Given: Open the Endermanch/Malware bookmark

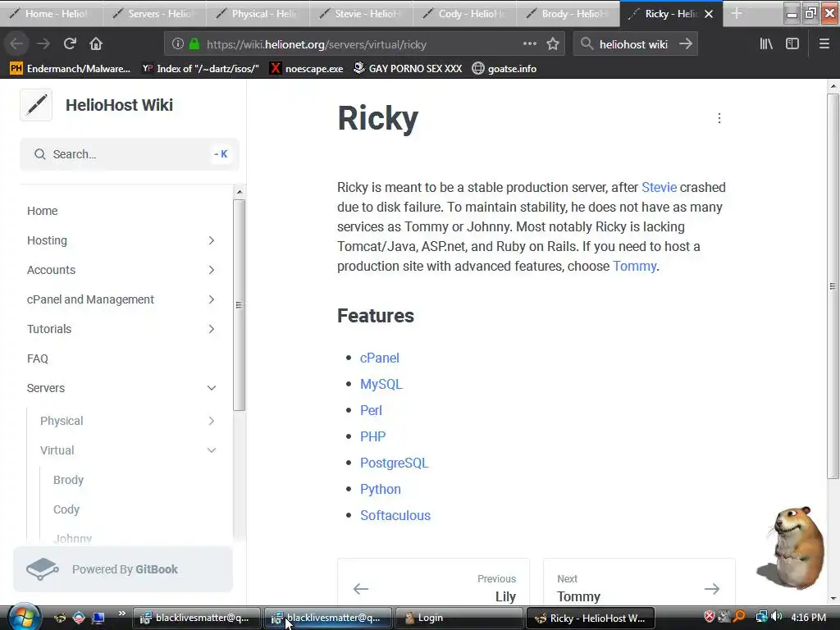Looking at the screenshot, I should click(x=71, y=69).
